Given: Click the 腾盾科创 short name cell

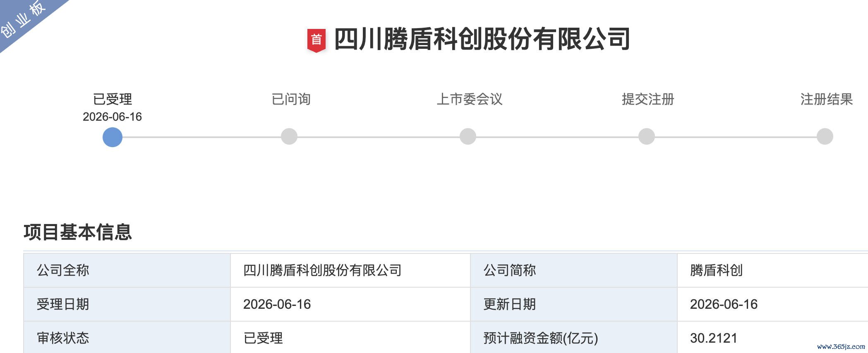Looking at the screenshot, I should [772, 270].
